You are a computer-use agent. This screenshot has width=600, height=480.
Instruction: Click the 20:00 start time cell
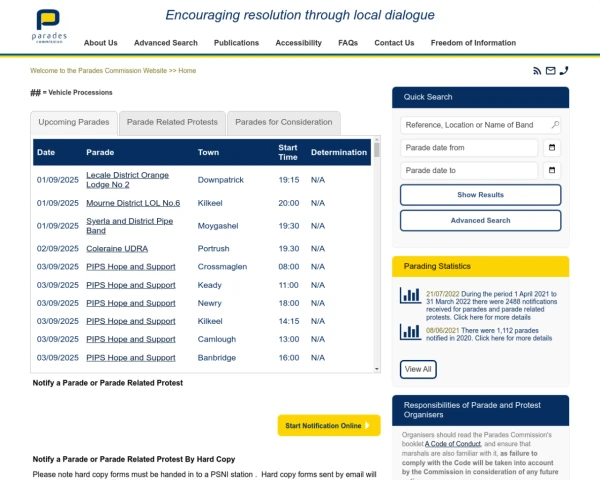tap(289, 203)
